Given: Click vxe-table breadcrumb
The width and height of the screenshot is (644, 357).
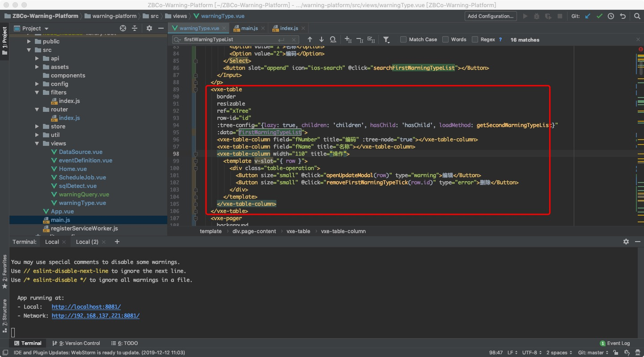Looking at the screenshot, I should point(298,231).
